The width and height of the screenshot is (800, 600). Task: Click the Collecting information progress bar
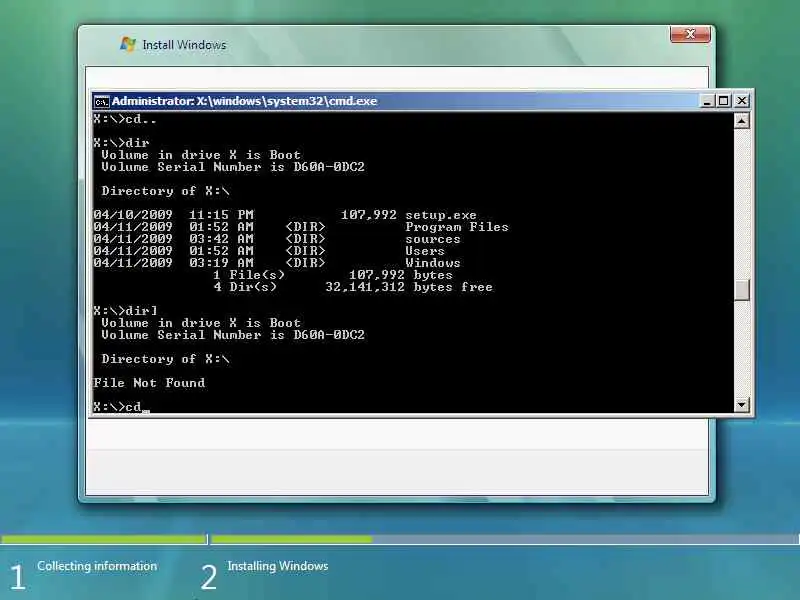(x=104, y=539)
